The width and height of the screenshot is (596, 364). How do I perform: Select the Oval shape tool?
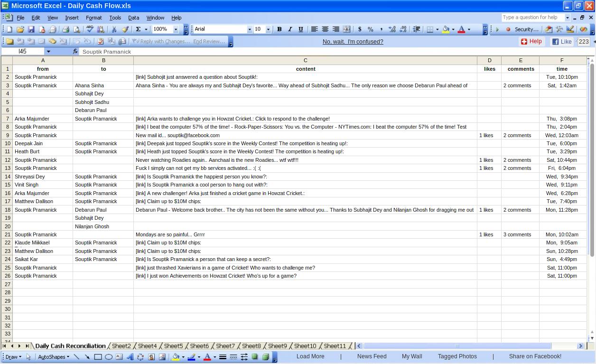pos(109,357)
